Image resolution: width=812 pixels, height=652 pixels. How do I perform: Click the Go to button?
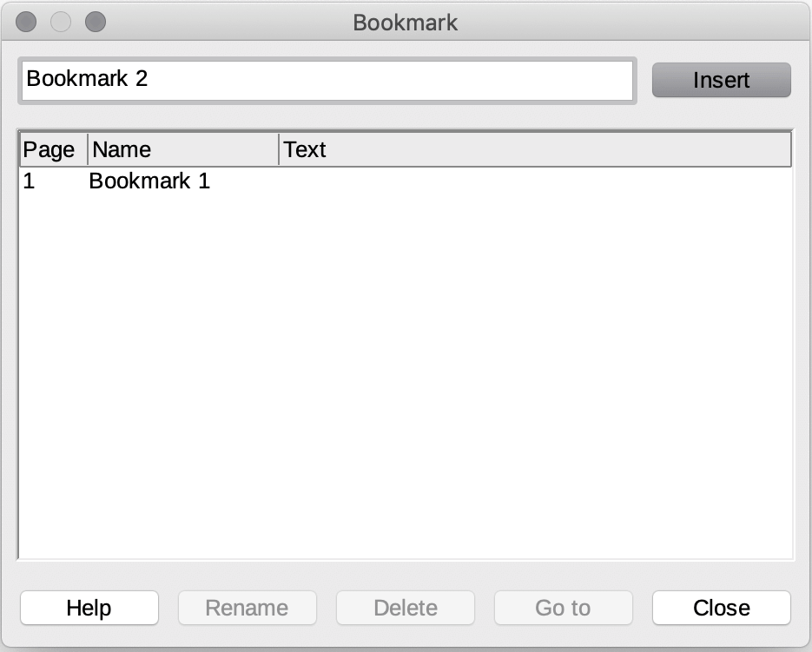[x=563, y=608]
